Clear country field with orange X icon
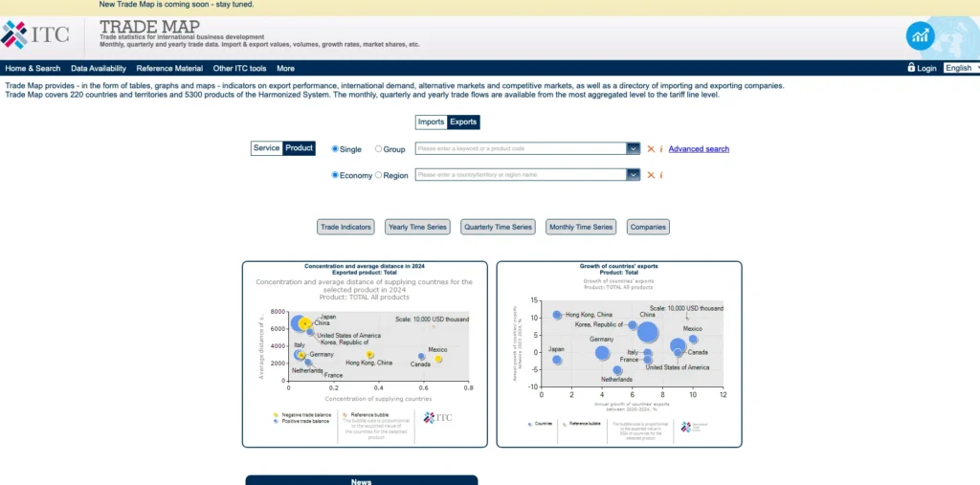Screen dimensions: 980x485 pyautogui.click(x=651, y=175)
